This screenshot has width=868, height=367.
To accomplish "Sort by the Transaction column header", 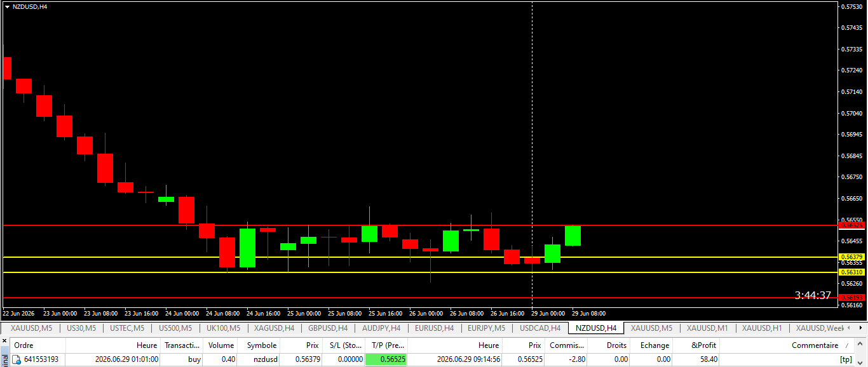I will pyautogui.click(x=182, y=345).
